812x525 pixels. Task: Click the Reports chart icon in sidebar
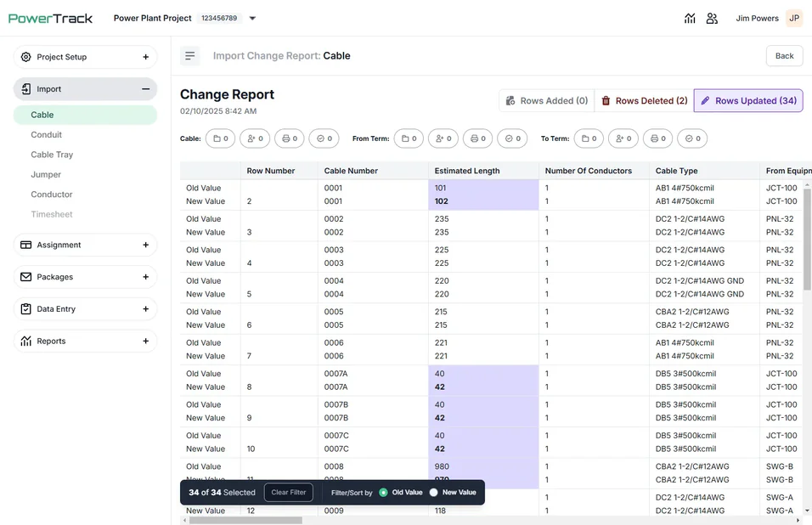[25, 342]
